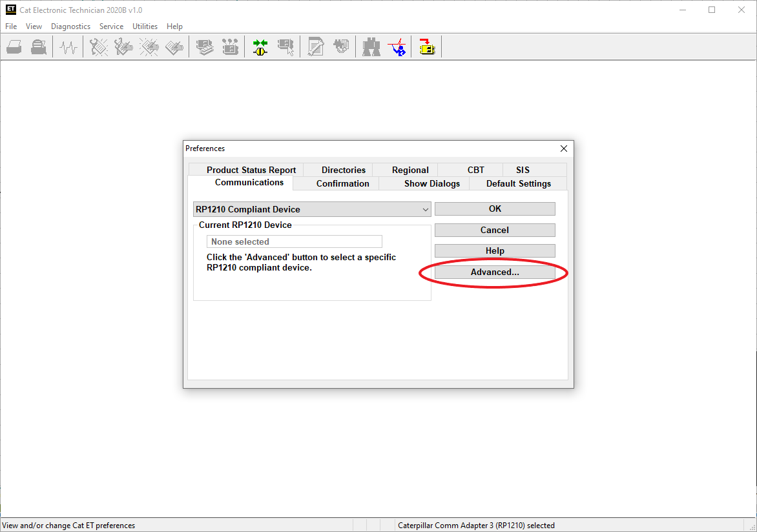Click the Help button in Preferences
Viewport: 757px width, 532px height.
[495, 251]
